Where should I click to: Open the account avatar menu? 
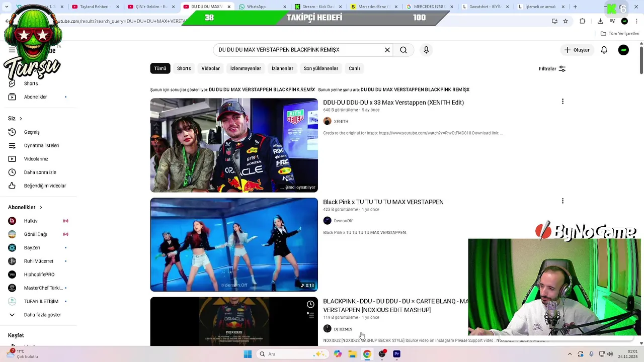click(623, 50)
